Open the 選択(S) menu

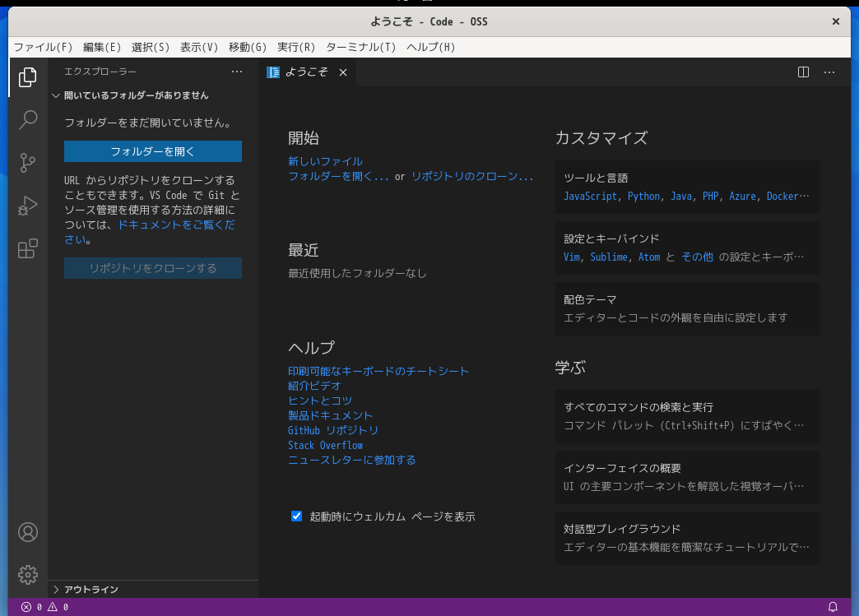click(x=150, y=47)
